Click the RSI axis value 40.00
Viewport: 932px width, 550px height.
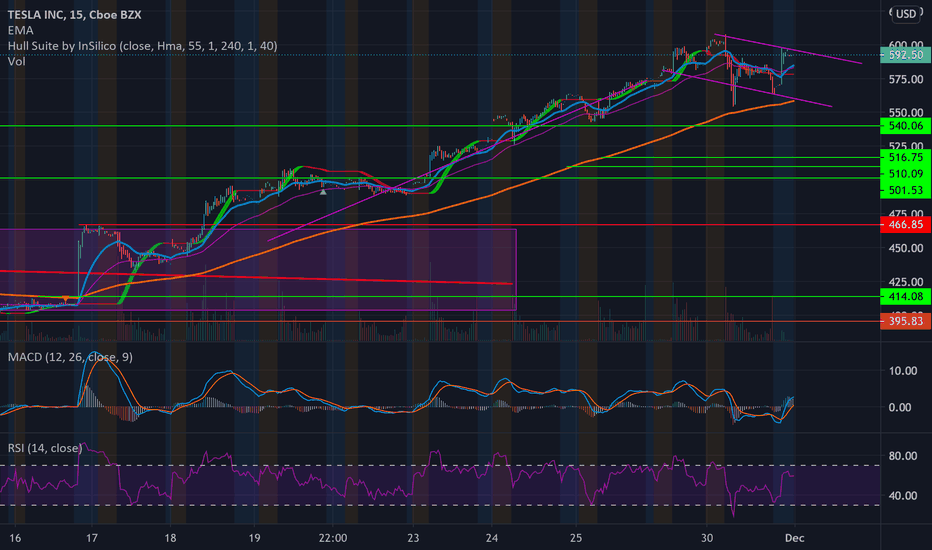point(902,495)
